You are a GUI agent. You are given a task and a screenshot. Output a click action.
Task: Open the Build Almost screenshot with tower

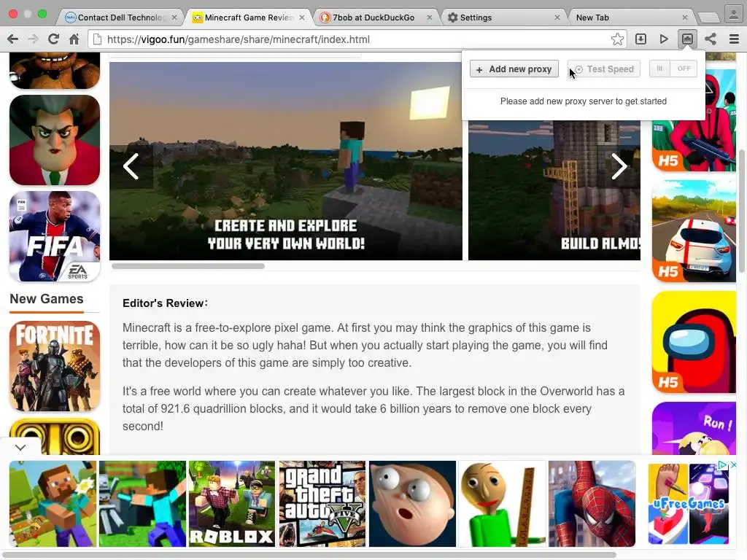[554, 190]
